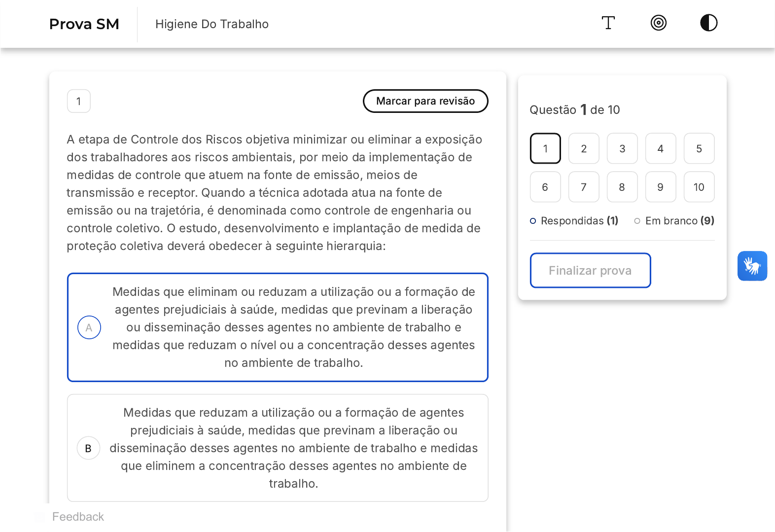775x532 pixels.
Task: Go to question 8
Action: pos(622,187)
